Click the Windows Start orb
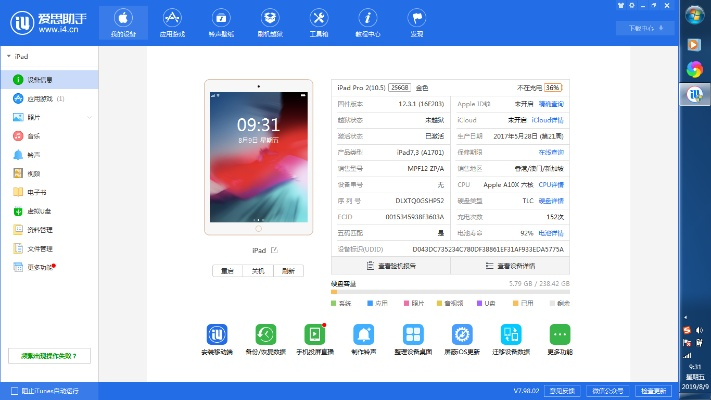This screenshot has width=711, height=400. pyautogui.click(x=694, y=15)
